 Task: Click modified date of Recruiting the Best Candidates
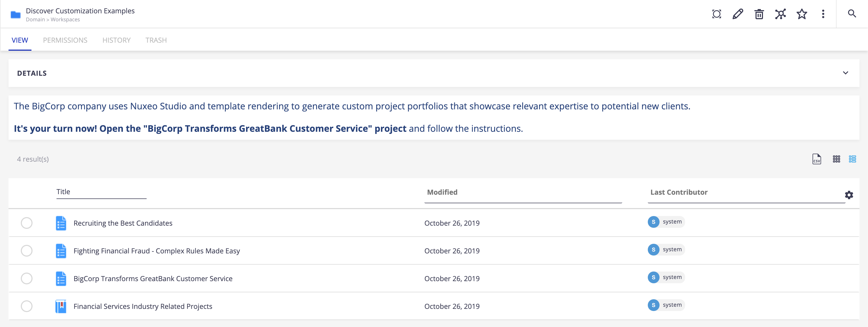[452, 223]
